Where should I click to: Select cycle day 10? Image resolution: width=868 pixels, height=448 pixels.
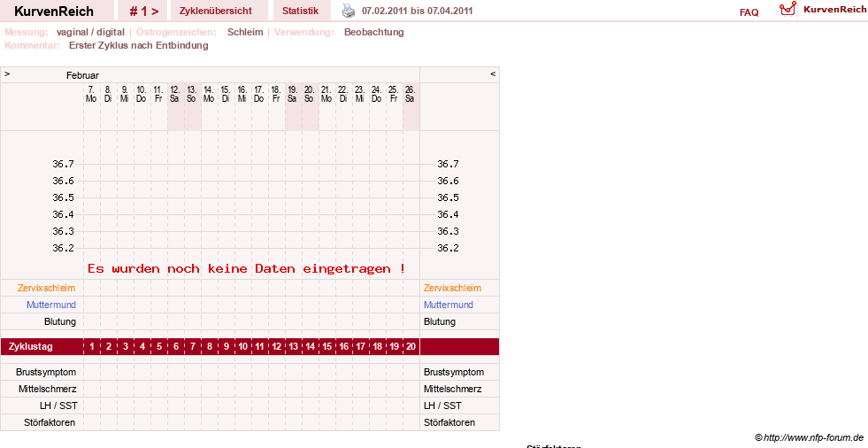(243, 347)
